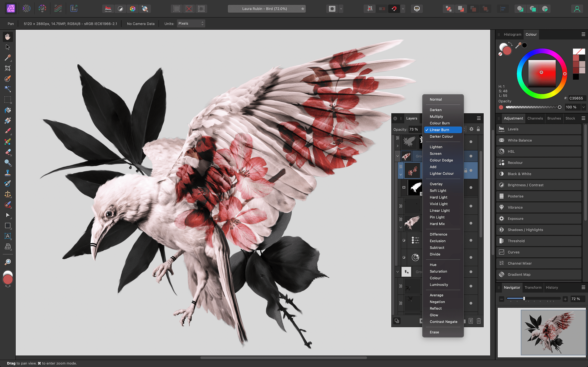Open the Colour tab in top panel
This screenshot has height=367, width=588.
[531, 34]
